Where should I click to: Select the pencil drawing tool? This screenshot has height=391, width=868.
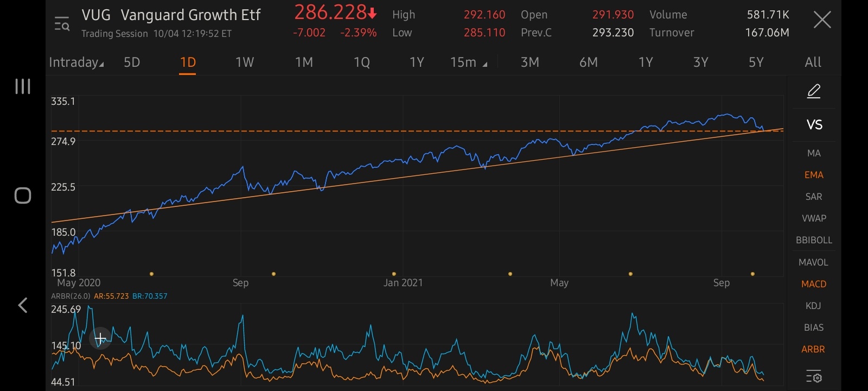click(x=814, y=91)
